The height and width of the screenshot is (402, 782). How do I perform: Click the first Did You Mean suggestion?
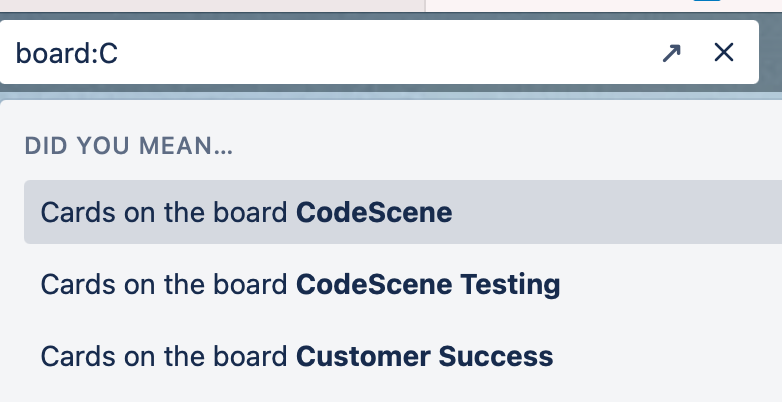[x=246, y=212]
